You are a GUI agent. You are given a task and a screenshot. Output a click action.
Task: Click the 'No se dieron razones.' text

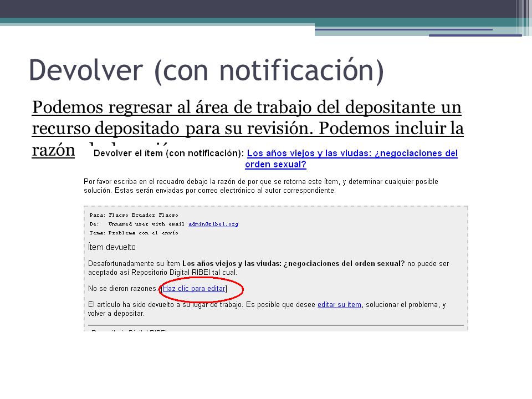point(123,288)
